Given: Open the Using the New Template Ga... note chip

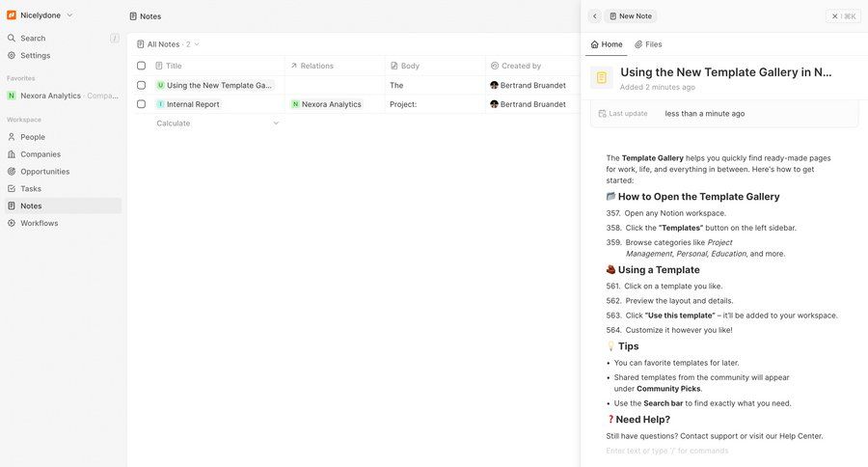Looking at the screenshot, I should click(x=214, y=85).
